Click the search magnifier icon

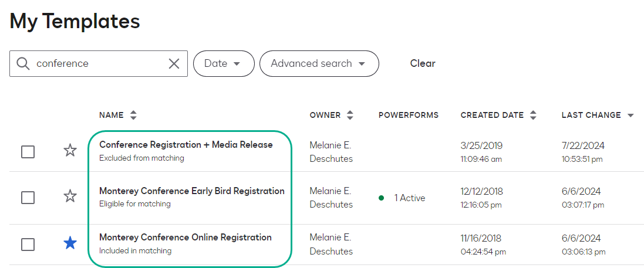[23, 63]
